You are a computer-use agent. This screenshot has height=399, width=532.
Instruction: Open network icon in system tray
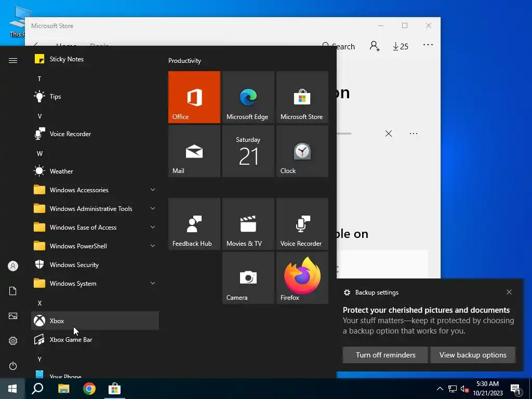click(453, 389)
